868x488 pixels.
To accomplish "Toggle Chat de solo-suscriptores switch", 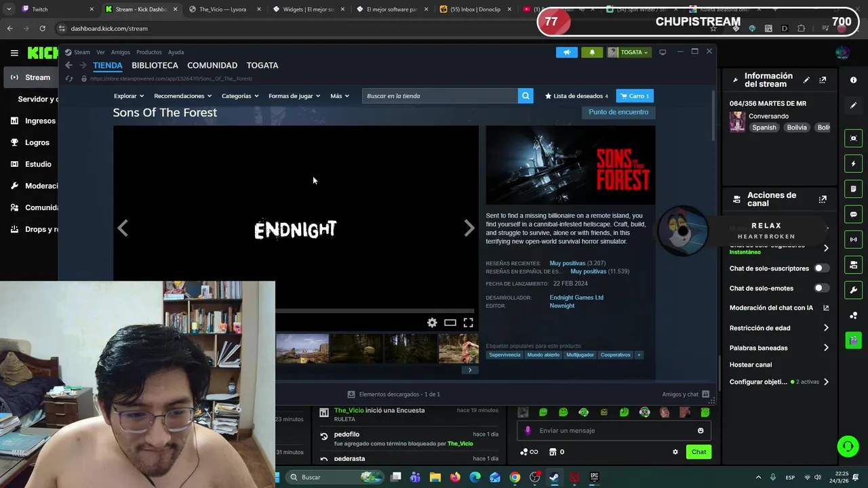I will tap(821, 268).
